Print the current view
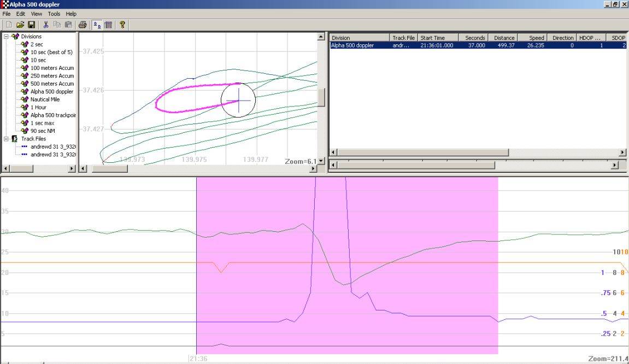The width and height of the screenshot is (629, 364). 83,25
